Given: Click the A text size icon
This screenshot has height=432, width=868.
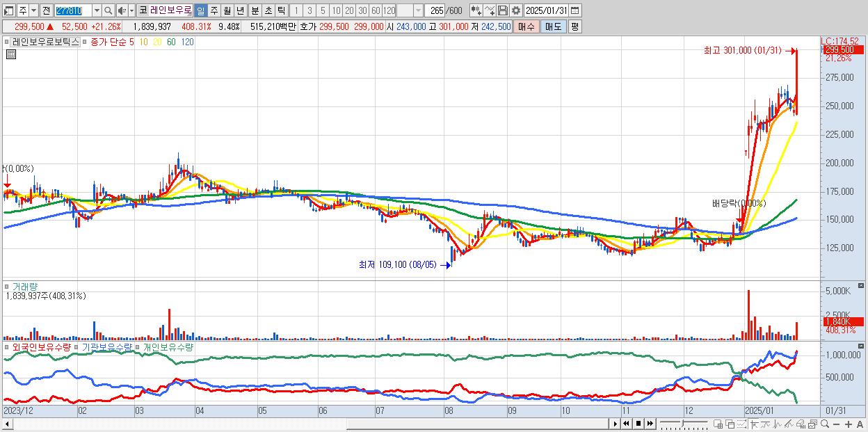Looking at the screenshot, I should pyautogui.click(x=860, y=424).
